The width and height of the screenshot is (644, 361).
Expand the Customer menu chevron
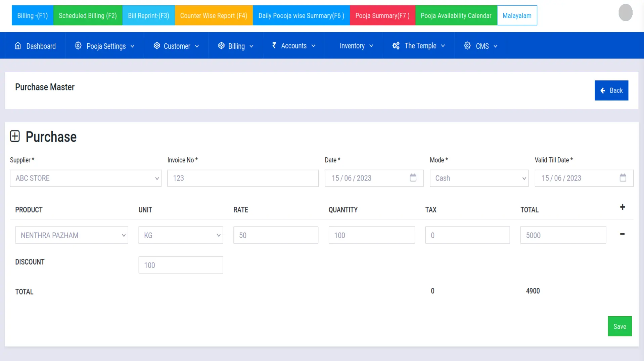(197, 46)
